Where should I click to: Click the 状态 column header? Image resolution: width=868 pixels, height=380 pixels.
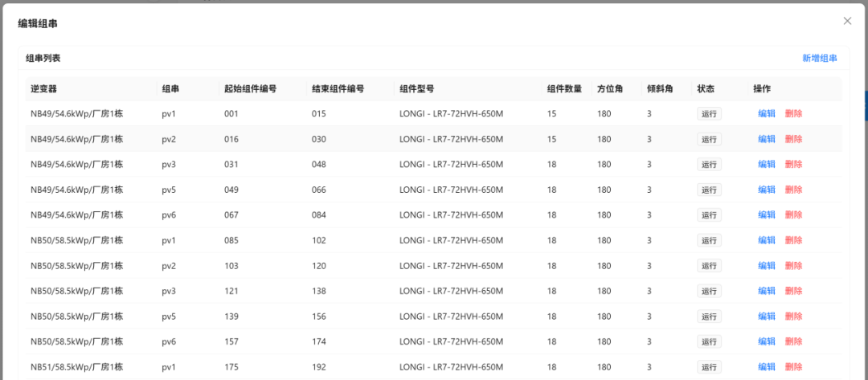(x=706, y=89)
